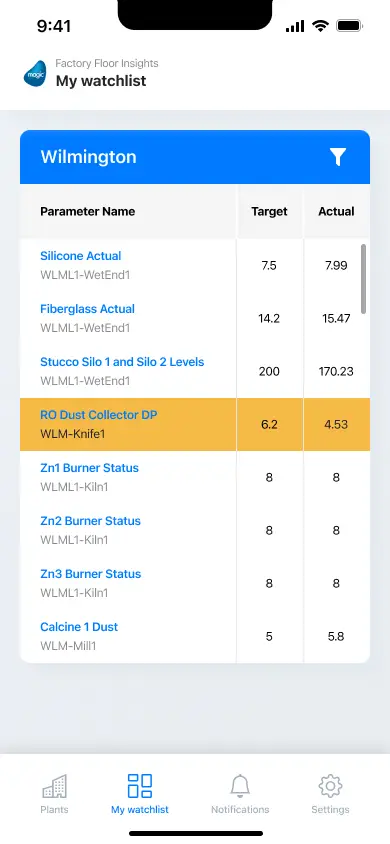Open the Notifications bell icon
Viewport: 390px width, 844px height.
(240, 786)
